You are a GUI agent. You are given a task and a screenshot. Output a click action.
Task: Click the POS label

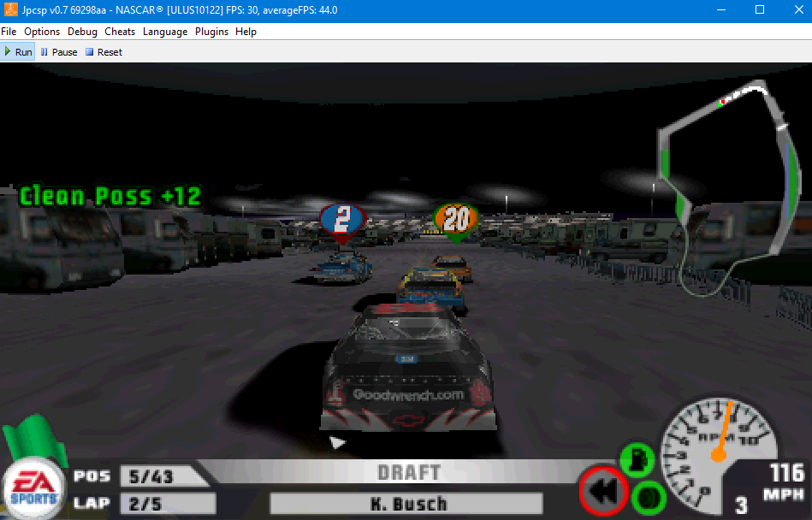[x=92, y=476]
